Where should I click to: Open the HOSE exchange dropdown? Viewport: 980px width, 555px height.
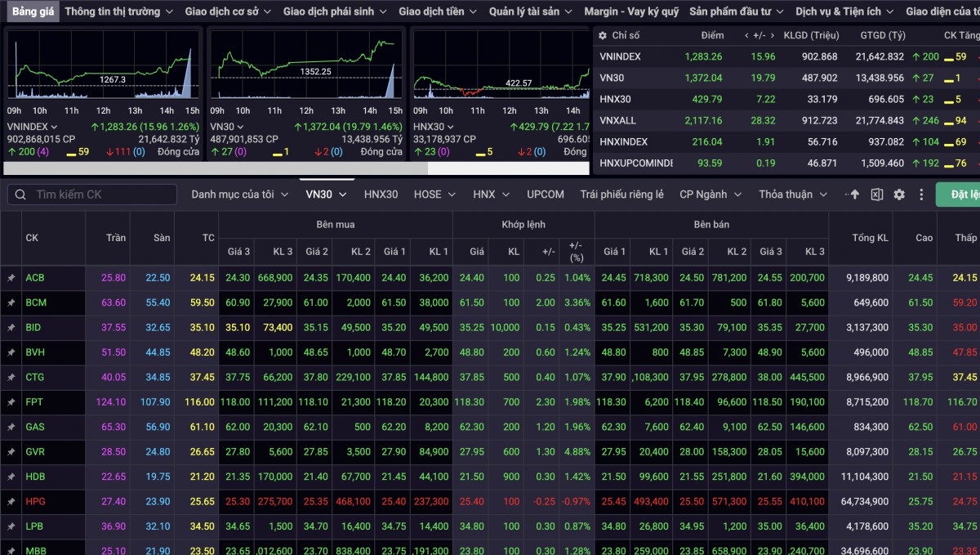(x=434, y=195)
